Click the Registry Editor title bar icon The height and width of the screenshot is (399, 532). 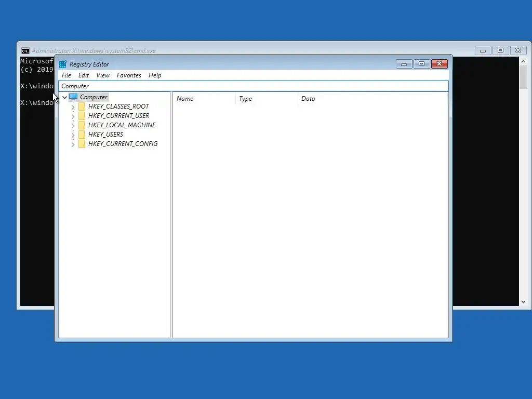tap(63, 64)
